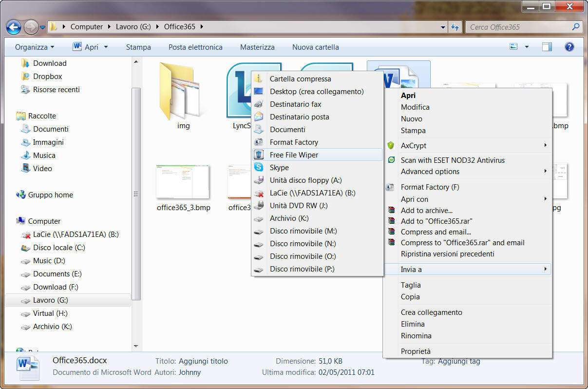Image resolution: width=588 pixels, height=389 pixels.
Task: Click the back navigation arrow
Action: click(14, 27)
